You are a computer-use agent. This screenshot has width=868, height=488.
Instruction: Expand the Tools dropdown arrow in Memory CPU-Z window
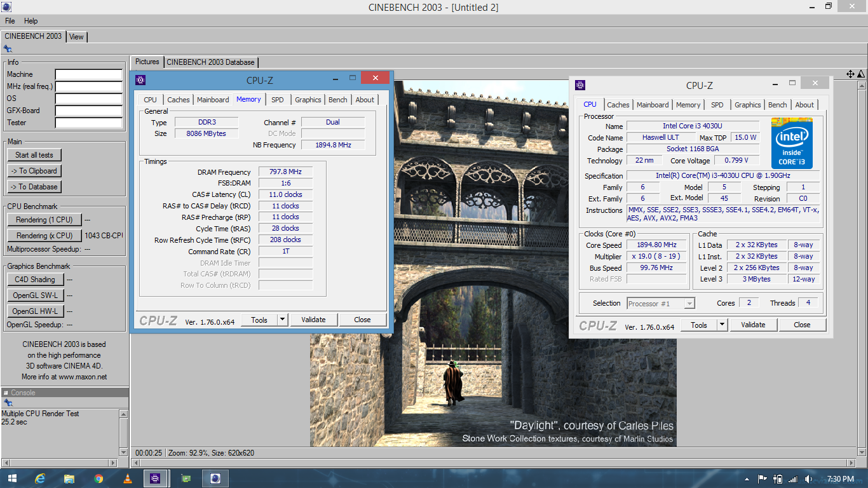click(x=283, y=320)
